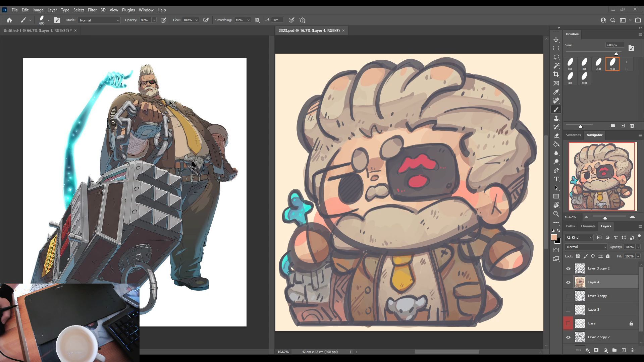
Task: Select the 200 brush preset
Action: coord(598,64)
